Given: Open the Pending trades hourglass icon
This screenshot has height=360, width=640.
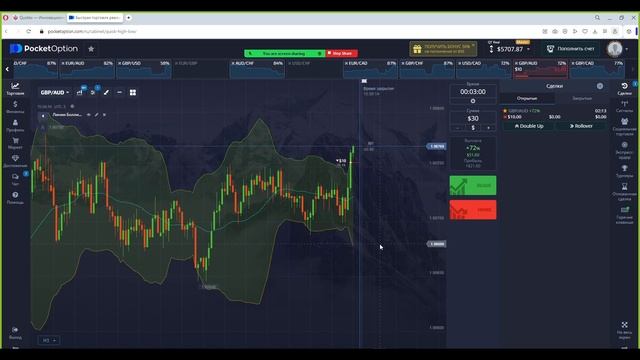Looking at the screenshot, I should click(624, 192).
